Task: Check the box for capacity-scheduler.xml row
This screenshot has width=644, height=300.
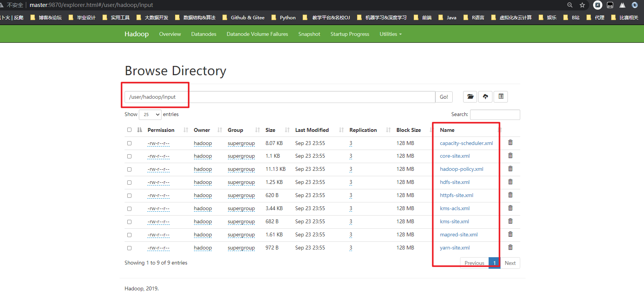Action: tap(129, 143)
